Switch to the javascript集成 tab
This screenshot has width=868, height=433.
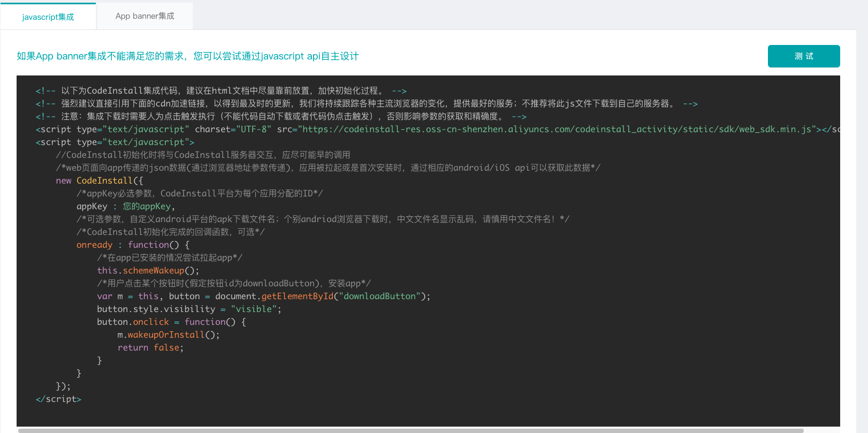click(x=48, y=17)
